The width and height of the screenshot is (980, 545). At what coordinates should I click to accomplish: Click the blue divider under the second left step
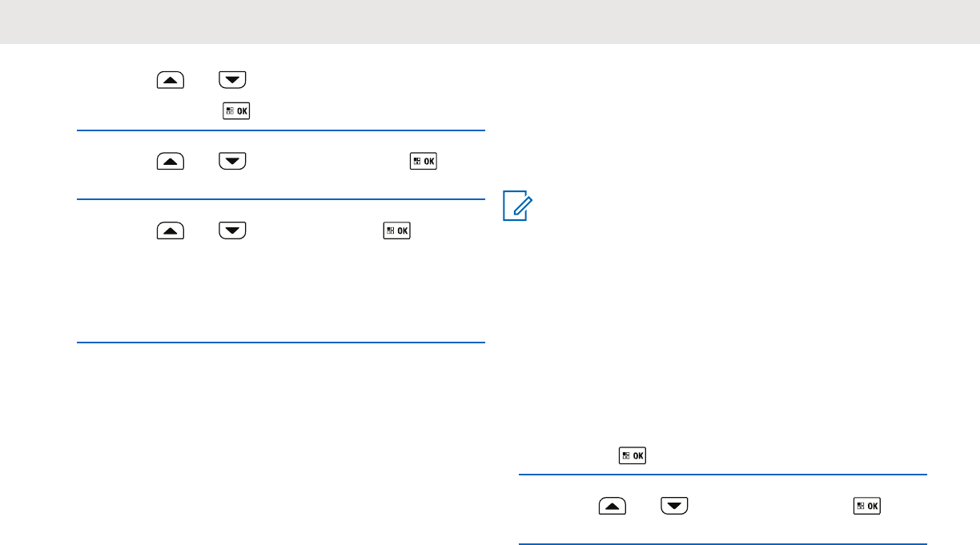coord(281,199)
